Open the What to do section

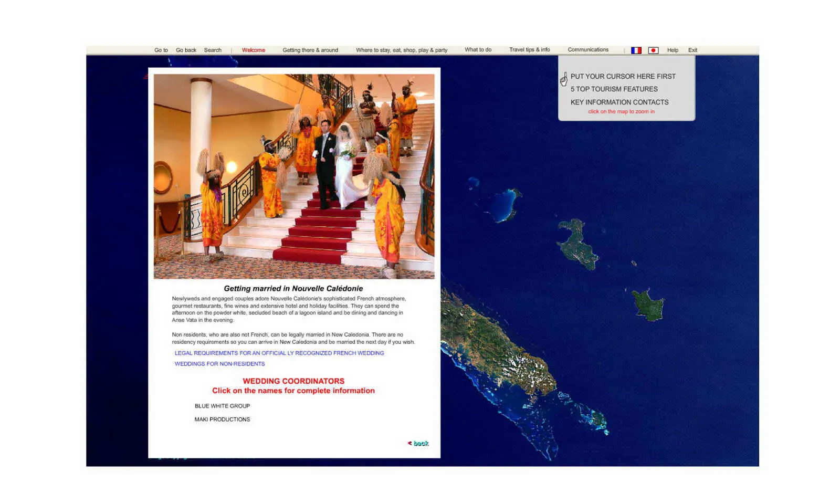[x=478, y=50]
